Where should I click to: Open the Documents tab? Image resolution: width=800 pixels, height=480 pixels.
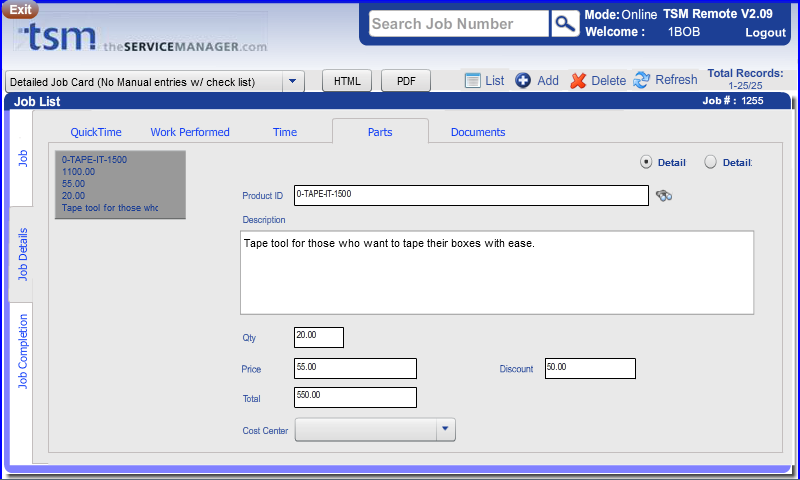pos(478,132)
